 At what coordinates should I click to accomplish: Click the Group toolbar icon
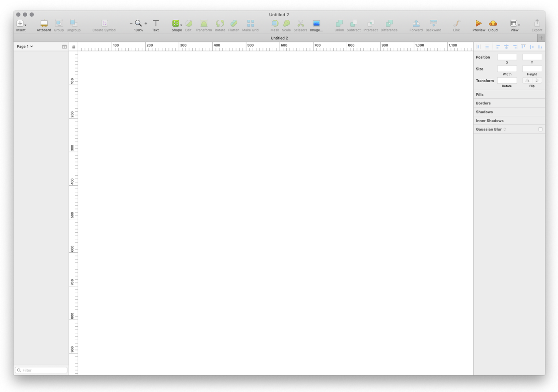(x=59, y=23)
